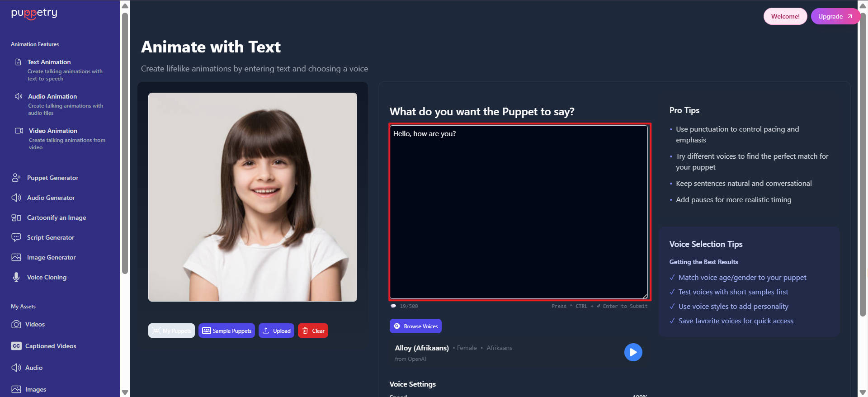The width and height of the screenshot is (868, 397).
Task: Click the main page scrollbar thumb
Action: (863, 164)
